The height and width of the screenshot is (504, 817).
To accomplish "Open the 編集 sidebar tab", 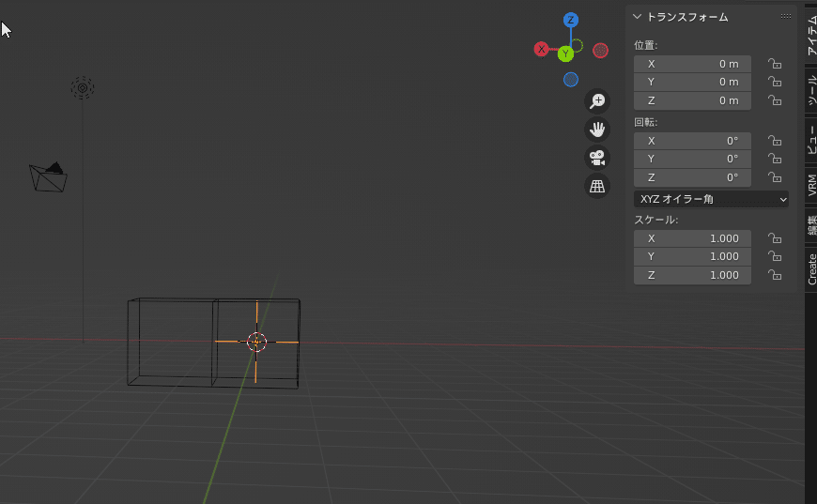I will tap(811, 225).
